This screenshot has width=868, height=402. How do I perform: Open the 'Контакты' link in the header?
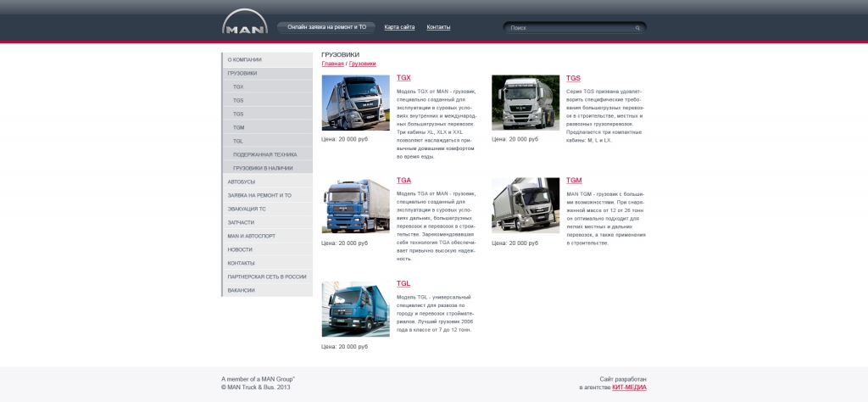coord(438,27)
